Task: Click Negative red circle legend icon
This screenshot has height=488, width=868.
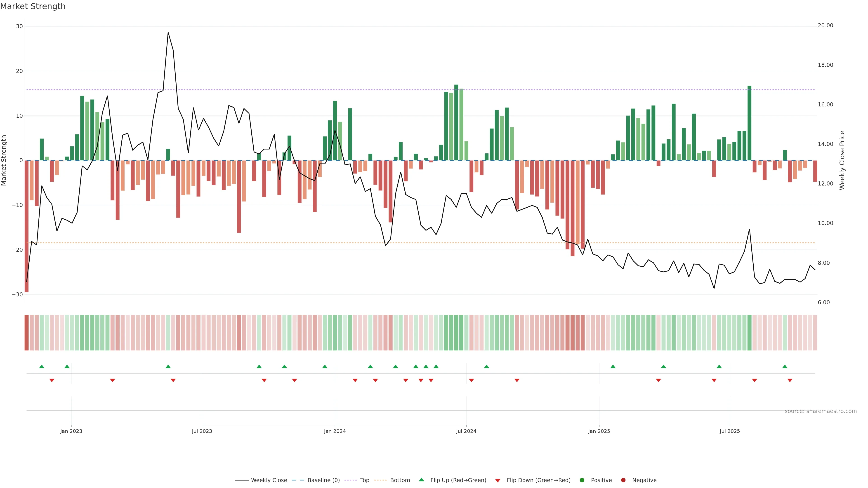Action: pos(623,480)
